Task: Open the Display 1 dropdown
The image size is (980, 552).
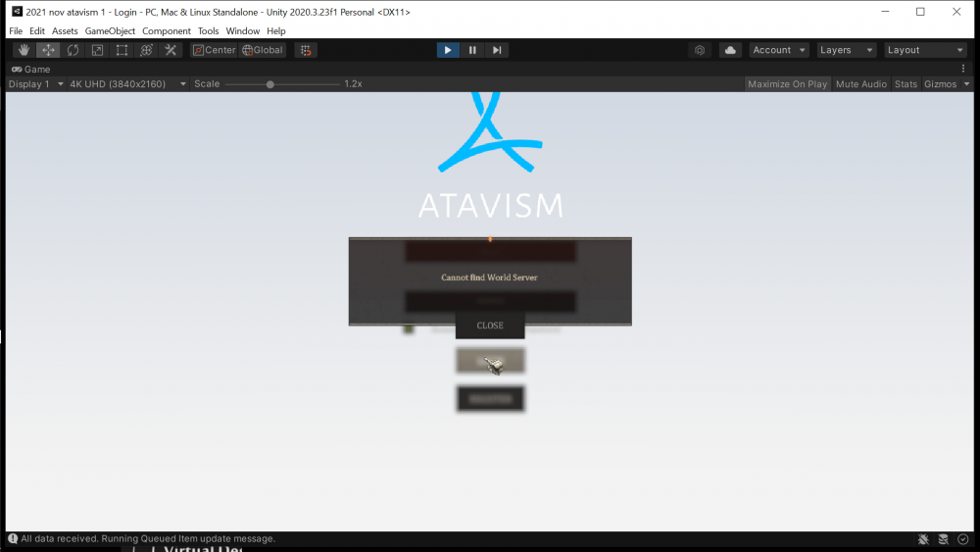Action: (x=35, y=84)
